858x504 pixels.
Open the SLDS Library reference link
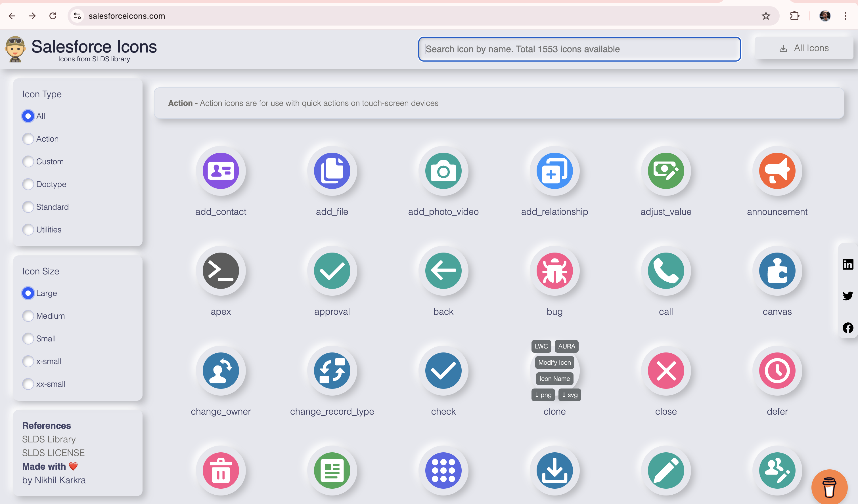pos(49,439)
